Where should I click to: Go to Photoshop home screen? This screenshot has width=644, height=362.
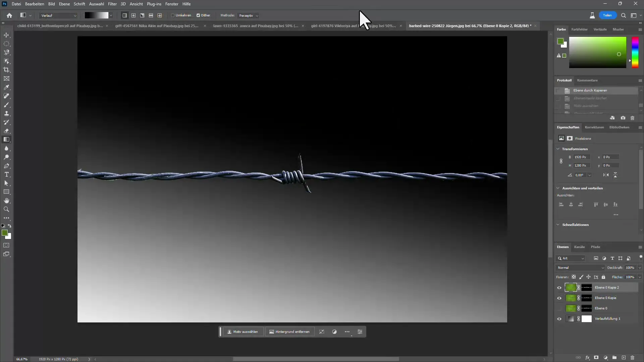point(9,15)
